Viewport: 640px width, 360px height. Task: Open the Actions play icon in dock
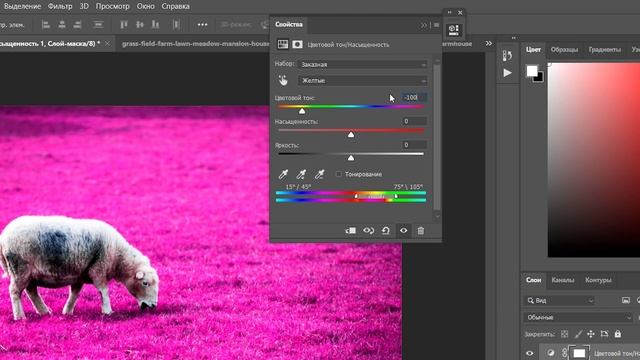(x=507, y=73)
